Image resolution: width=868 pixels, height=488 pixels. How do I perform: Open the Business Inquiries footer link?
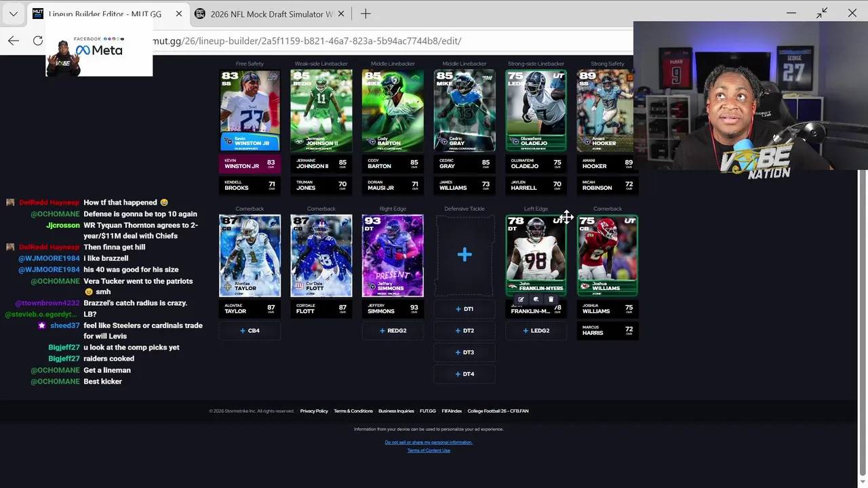[x=396, y=411]
